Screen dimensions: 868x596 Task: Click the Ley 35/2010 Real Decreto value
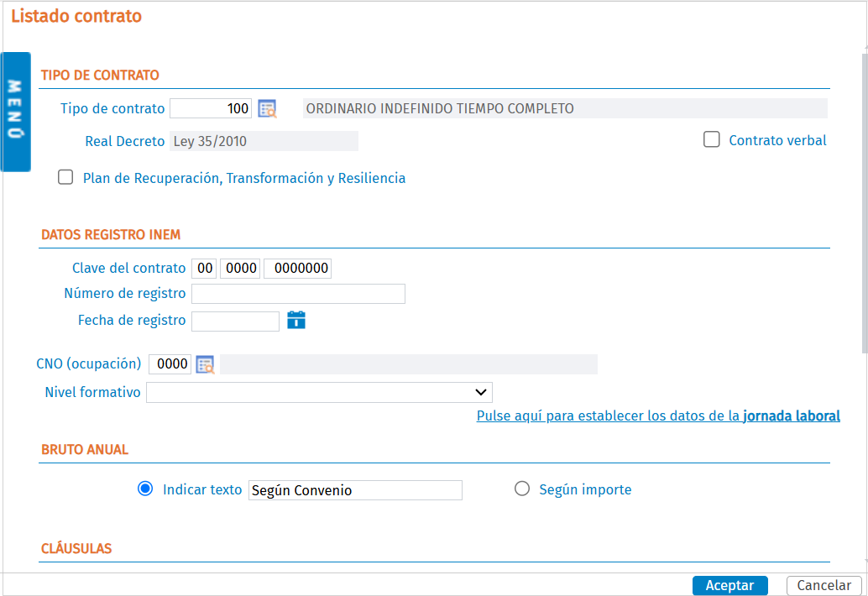264,141
